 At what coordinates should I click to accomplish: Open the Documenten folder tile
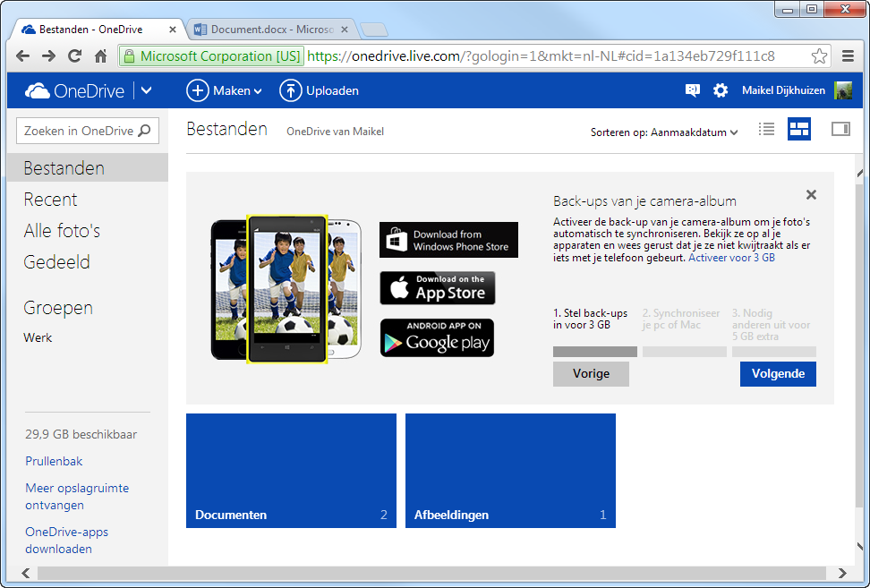(291, 471)
